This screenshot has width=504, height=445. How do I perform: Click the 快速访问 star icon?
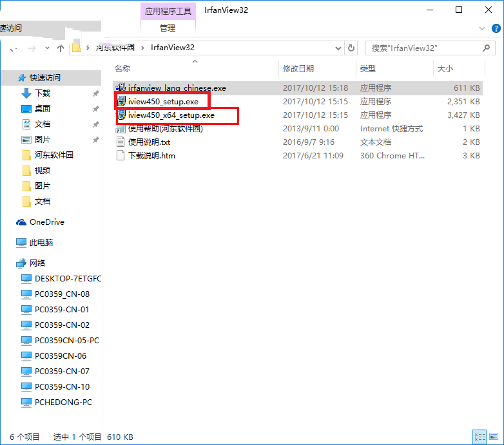[21, 78]
